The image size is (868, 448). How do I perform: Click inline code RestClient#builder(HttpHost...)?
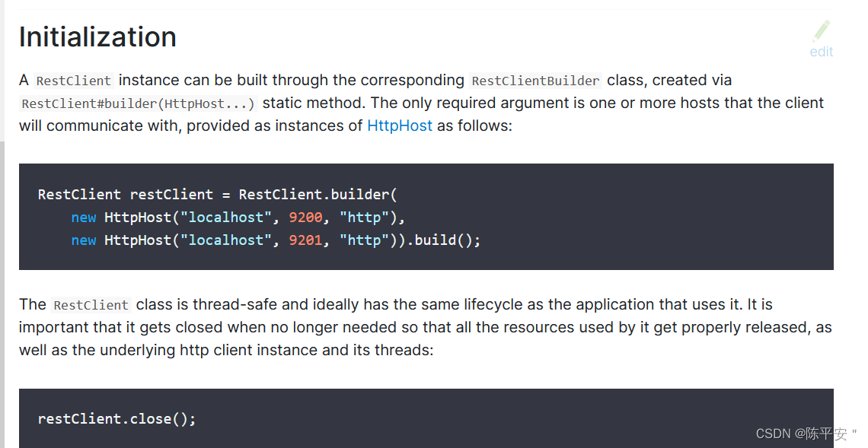coord(138,103)
